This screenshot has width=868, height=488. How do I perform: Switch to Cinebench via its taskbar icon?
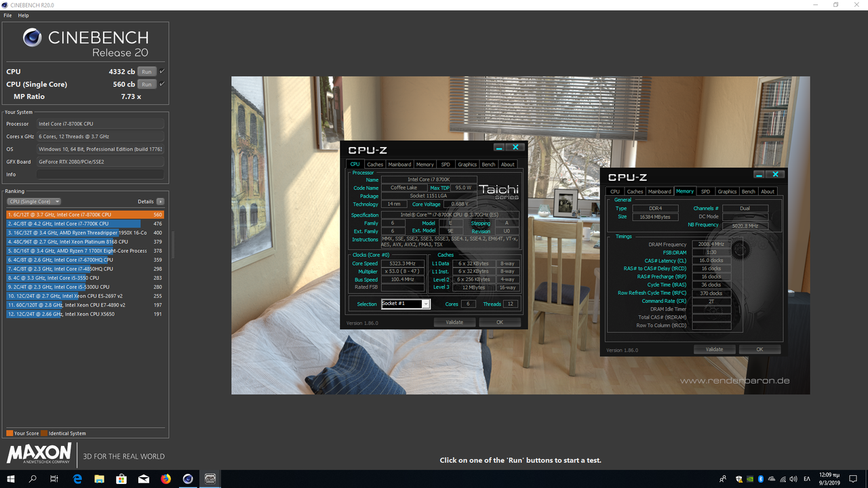188,479
